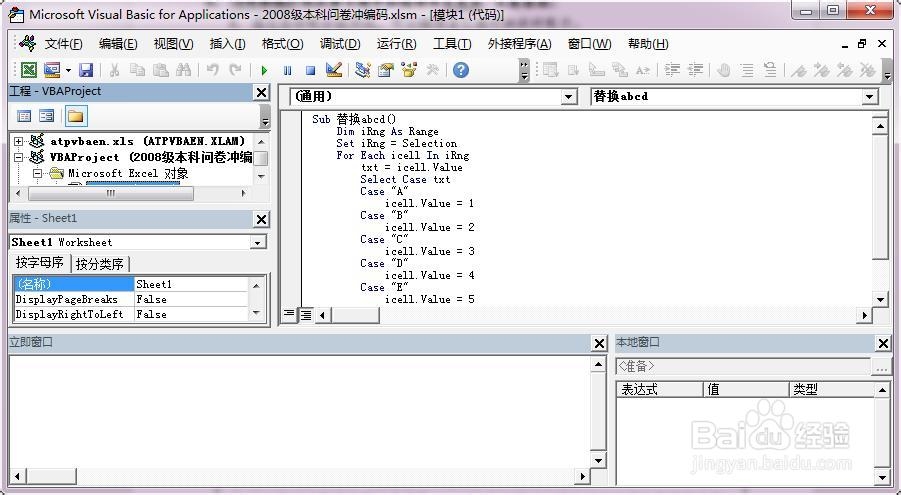Viewport: 901px width, 495px height.
Task: Open the 工具(T) menu
Action: (452, 44)
